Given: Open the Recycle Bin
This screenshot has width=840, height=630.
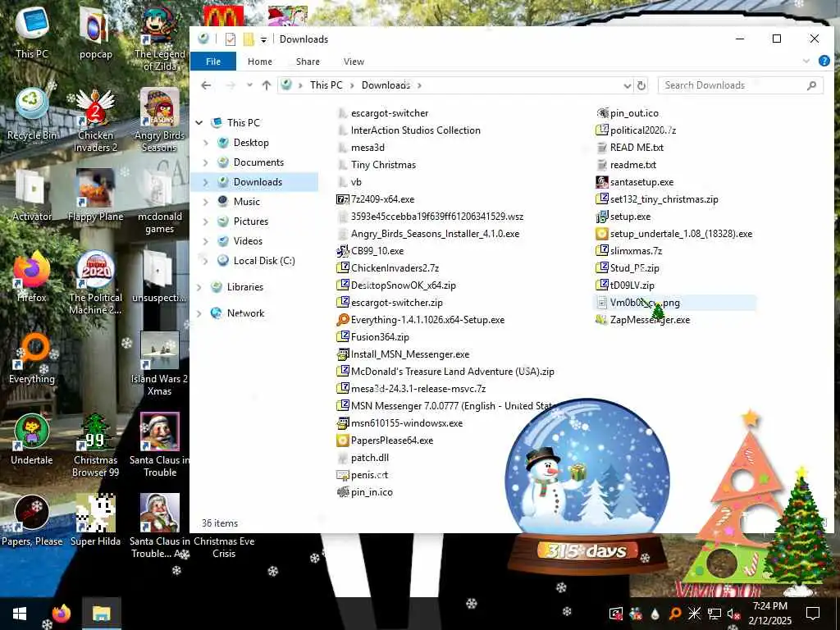Looking at the screenshot, I should (32, 113).
